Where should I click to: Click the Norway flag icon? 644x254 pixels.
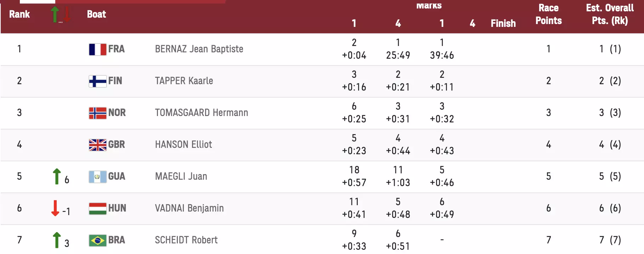click(97, 113)
